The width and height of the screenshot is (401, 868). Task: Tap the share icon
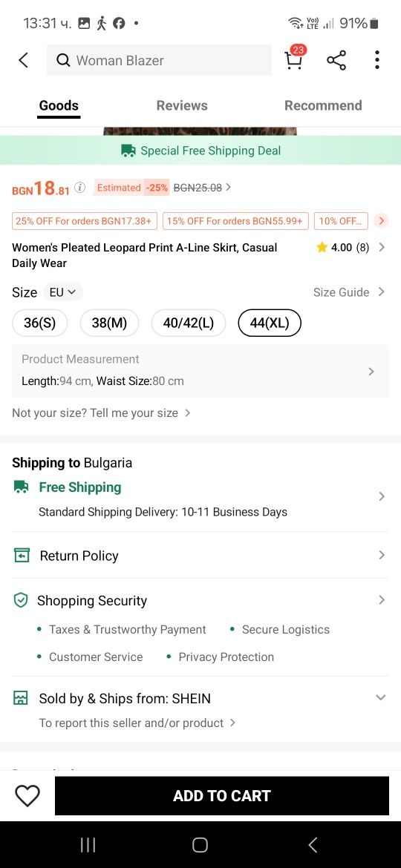(336, 60)
